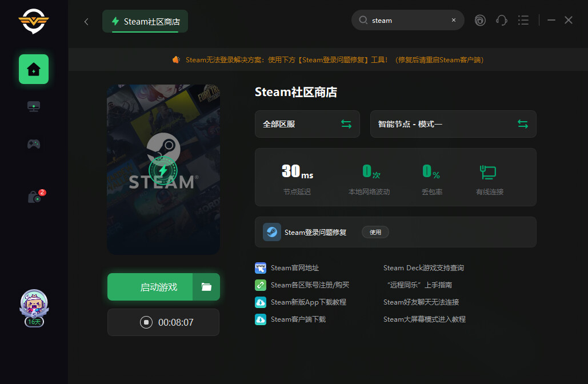This screenshot has height=384, width=588.
Task: Click the 使用 button for Steam登录问题修复
Action: [x=375, y=232]
